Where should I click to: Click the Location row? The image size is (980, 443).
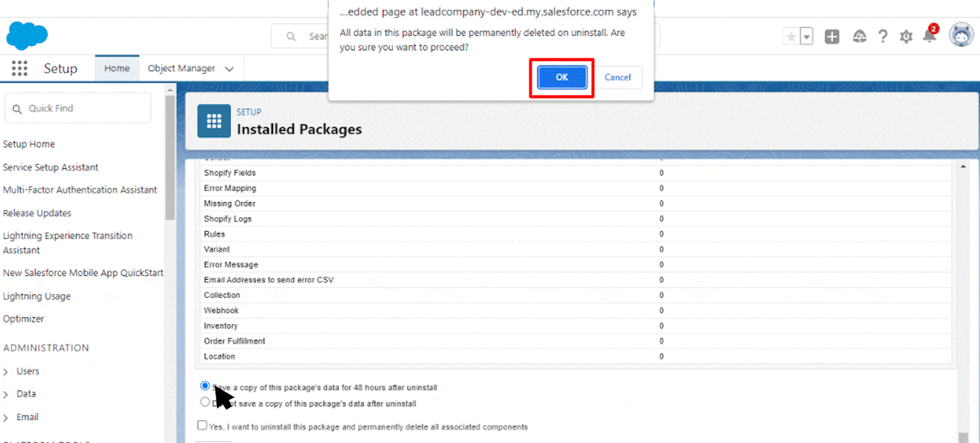pos(575,357)
